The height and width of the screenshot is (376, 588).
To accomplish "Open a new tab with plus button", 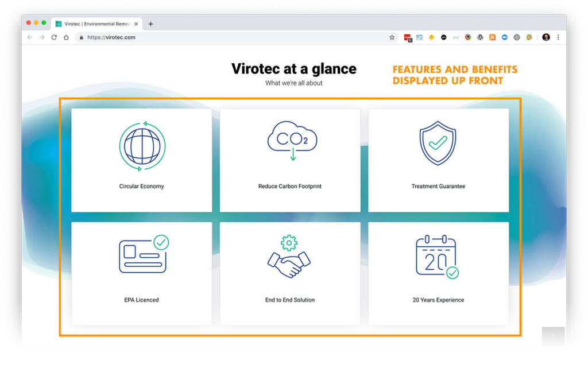I will click(x=151, y=24).
